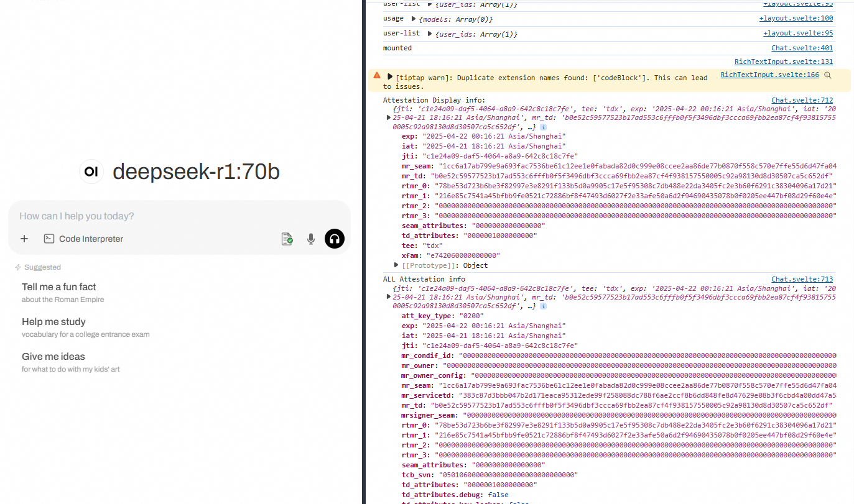Click 'vocabulary for a college entrance exam' subtitle

[x=86, y=334]
